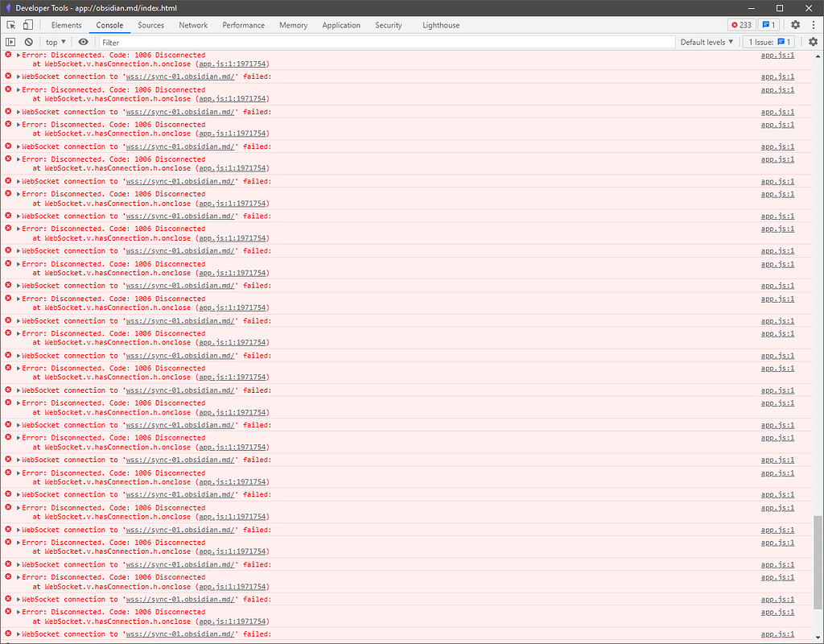The width and height of the screenshot is (824, 644).
Task: Open console settings gear beside issues
Action: (x=813, y=42)
